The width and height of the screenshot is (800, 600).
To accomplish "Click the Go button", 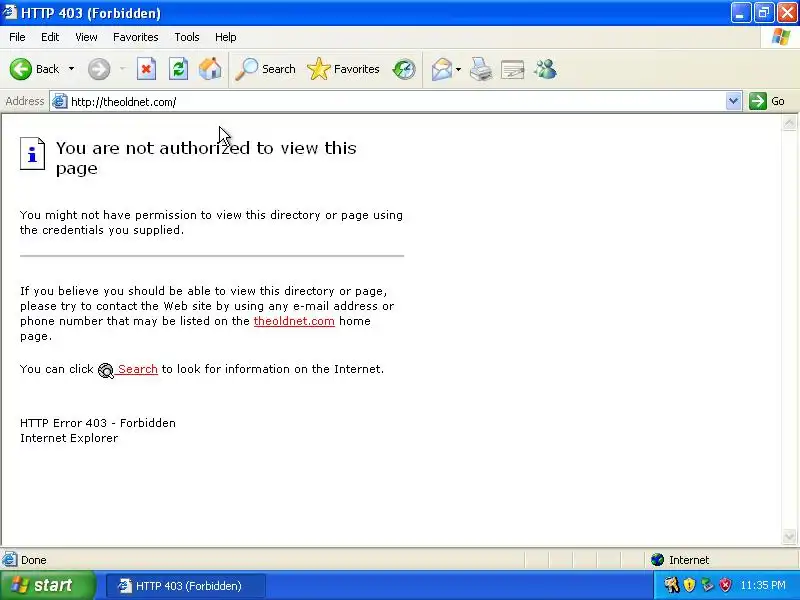I will 767,101.
